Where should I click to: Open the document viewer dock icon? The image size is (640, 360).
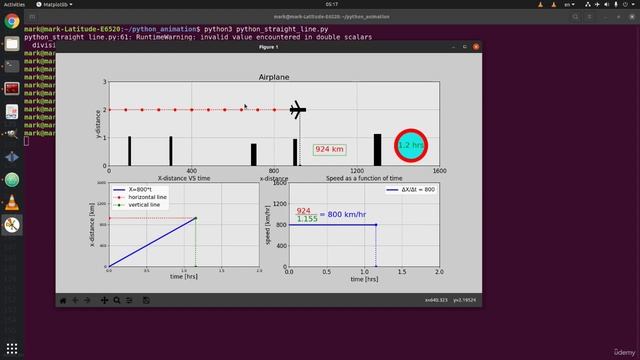coord(12,111)
